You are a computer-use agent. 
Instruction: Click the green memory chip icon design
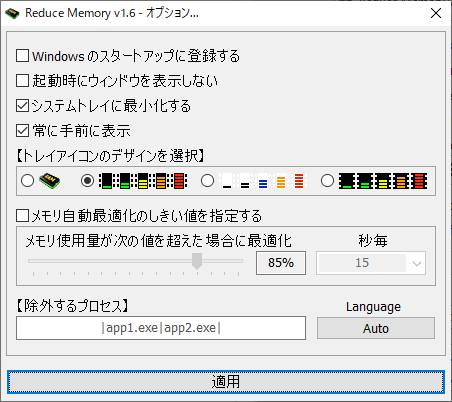click(49, 181)
